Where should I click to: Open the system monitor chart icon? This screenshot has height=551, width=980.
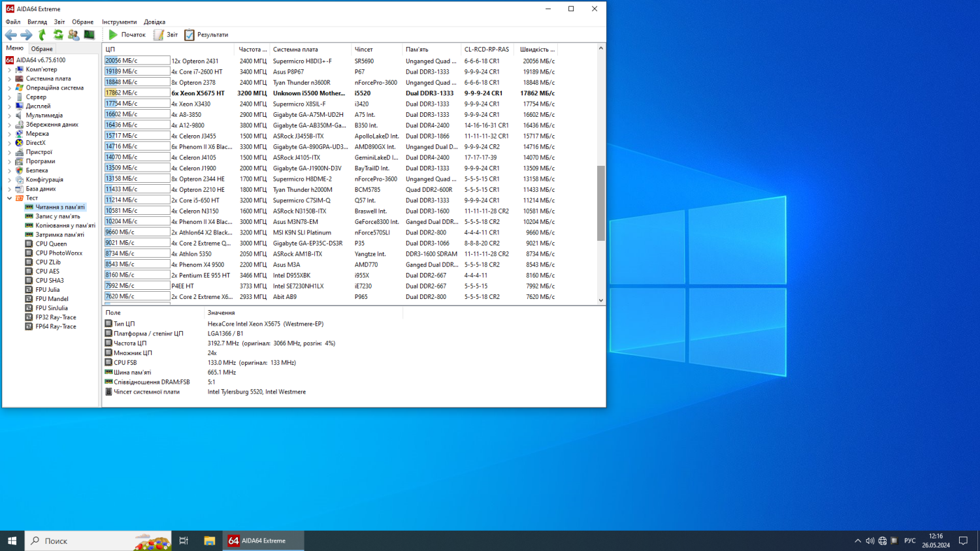[90, 35]
